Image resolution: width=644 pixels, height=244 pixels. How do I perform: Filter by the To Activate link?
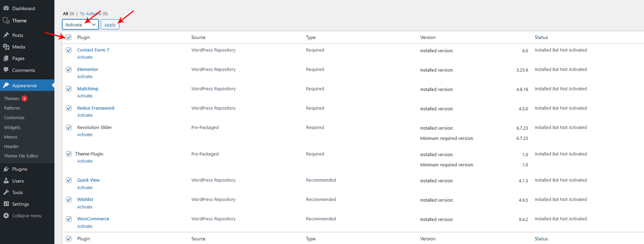coord(90,14)
